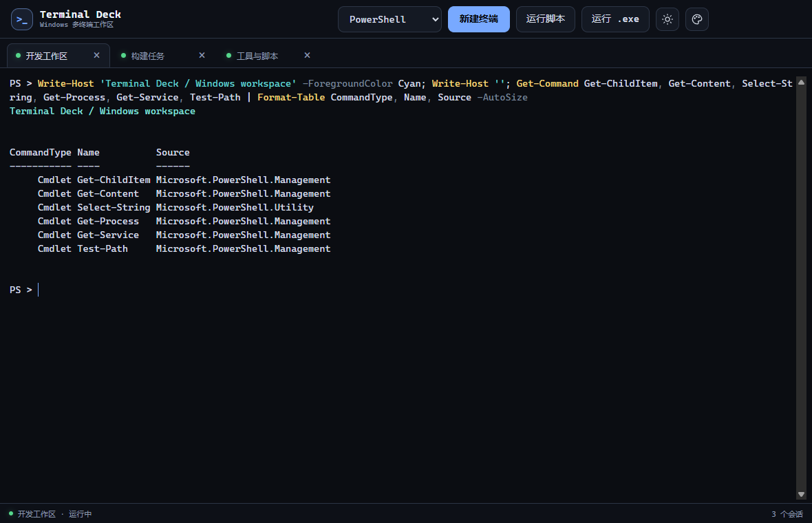Image resolution: width=812 pixels, height=523 pixels.
Task: Open the PowerShell shell type dropdown
Action: click(389, 19)
